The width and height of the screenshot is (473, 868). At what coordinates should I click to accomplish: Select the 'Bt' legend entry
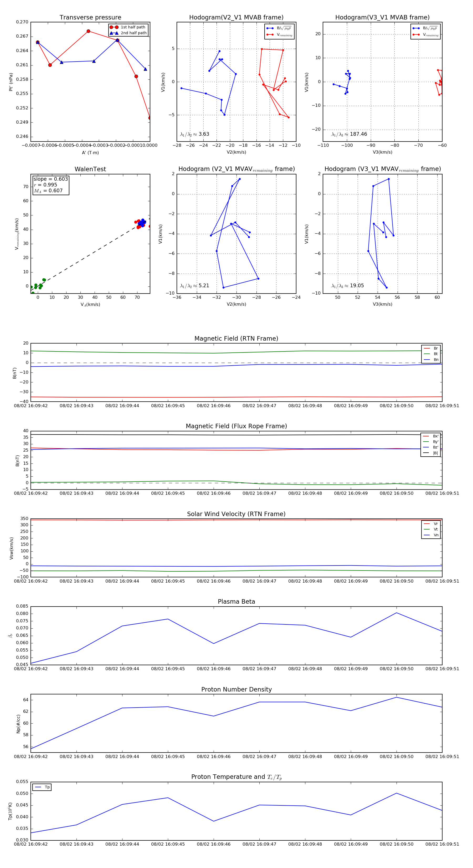click(431, 354)
